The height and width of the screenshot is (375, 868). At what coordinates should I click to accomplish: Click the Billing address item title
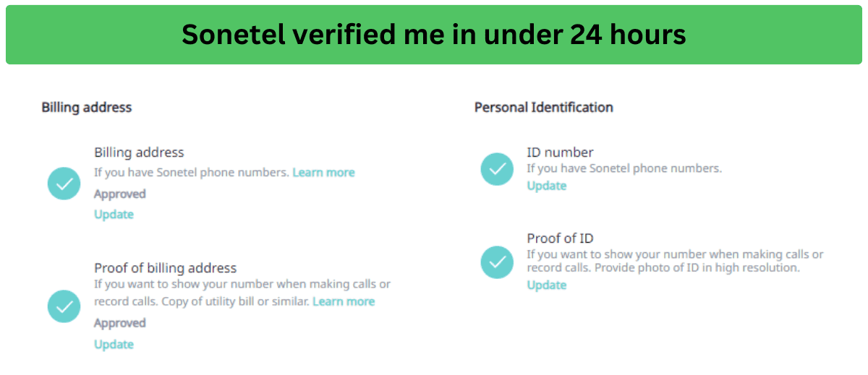[139, 152]
